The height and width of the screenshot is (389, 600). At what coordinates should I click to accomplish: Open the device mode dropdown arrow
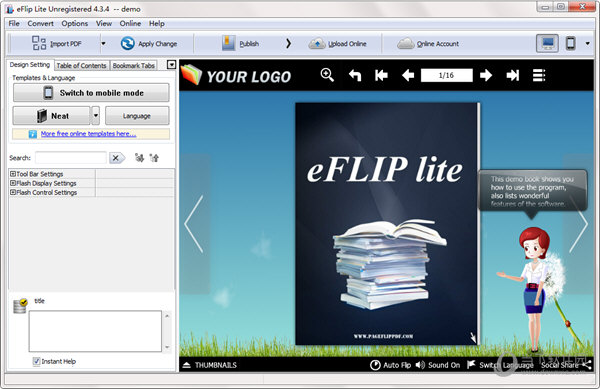point(588,43)
